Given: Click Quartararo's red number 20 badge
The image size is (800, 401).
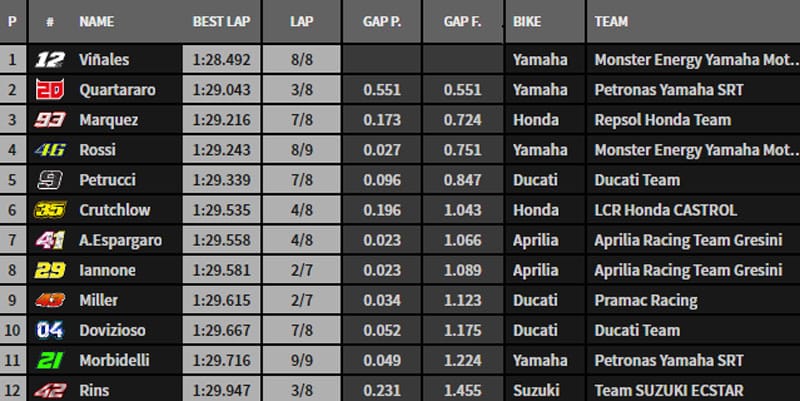Looking at the screenshot, I should (x=49, y=90).
